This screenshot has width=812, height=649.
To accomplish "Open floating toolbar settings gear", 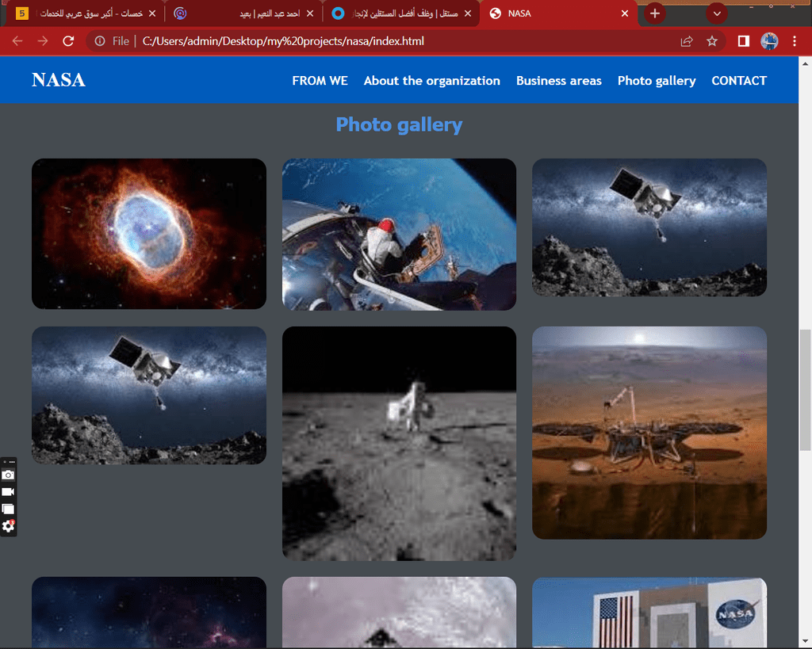I will (8, 526).
